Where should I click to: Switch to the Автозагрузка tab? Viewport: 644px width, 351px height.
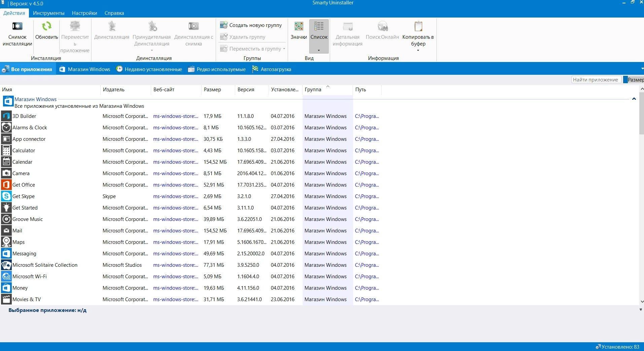click(x=272, y=69)
